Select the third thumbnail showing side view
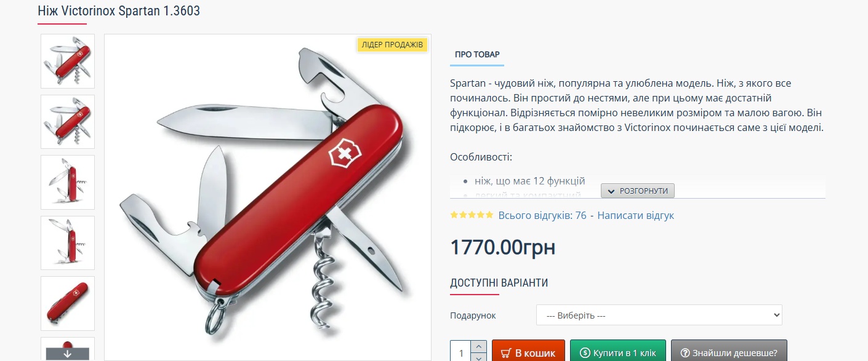Viewport: 868px width, 361px height. coord(68,182)
